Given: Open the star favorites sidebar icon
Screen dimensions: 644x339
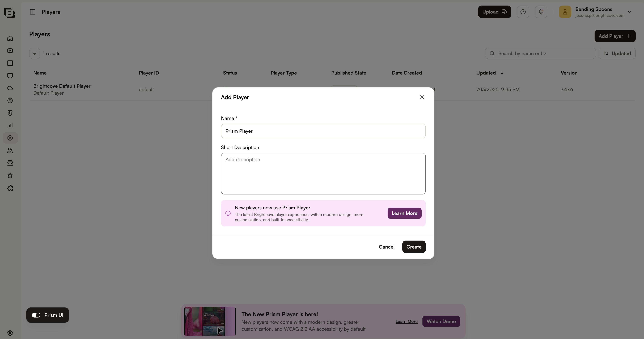Looking at the screenshot, I should [x=10, y=176].
